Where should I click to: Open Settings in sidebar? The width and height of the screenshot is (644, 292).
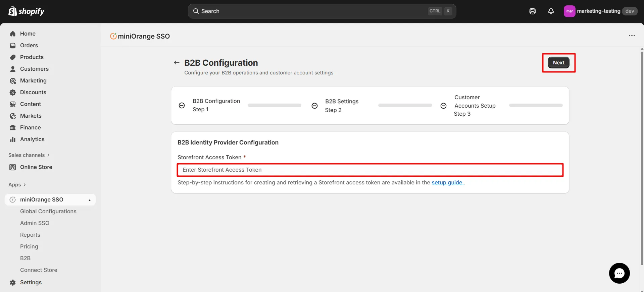pos(31,282)
